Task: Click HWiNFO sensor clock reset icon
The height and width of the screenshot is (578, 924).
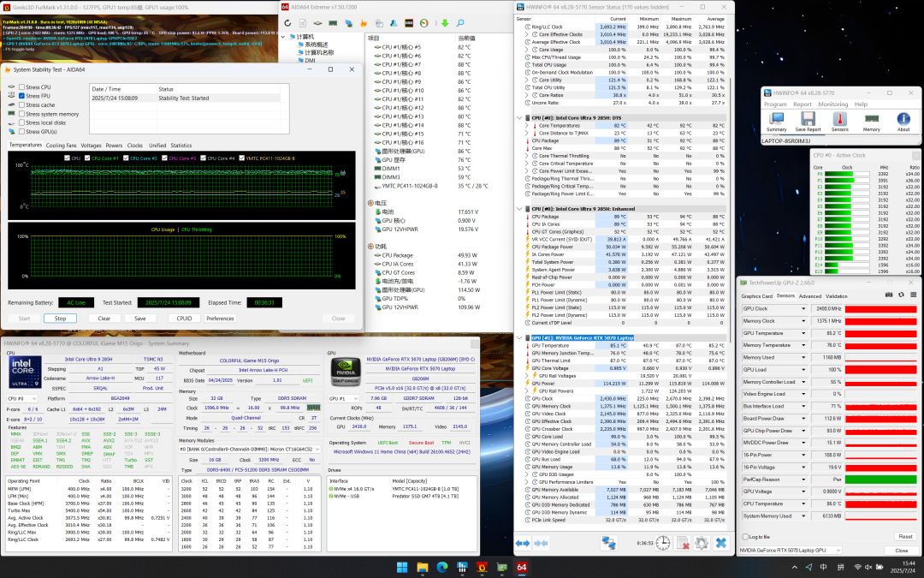Action: [x=663, y=543]
